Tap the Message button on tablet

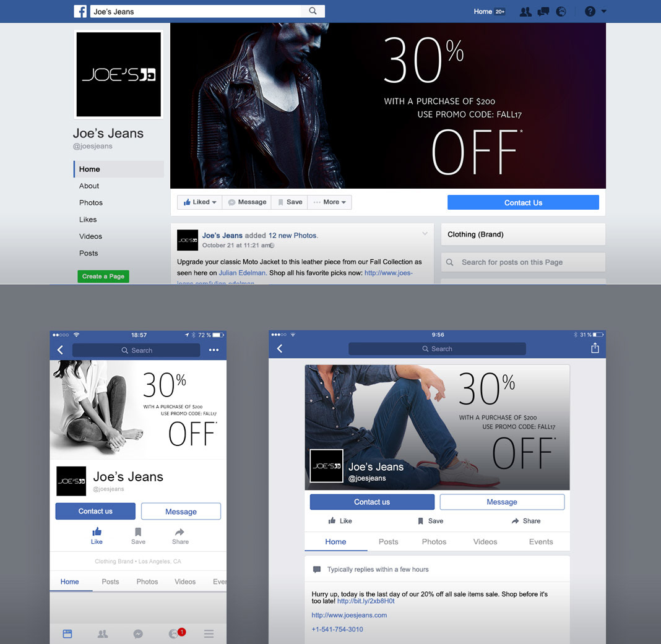(502, 502)
